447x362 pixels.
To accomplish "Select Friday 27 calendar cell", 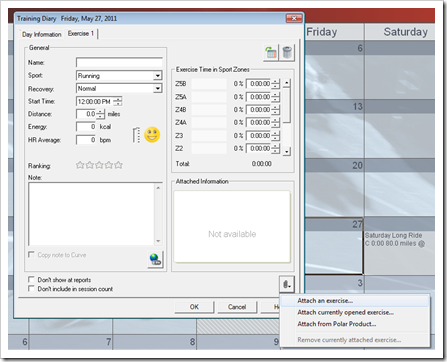I will [x=333, y=246].
